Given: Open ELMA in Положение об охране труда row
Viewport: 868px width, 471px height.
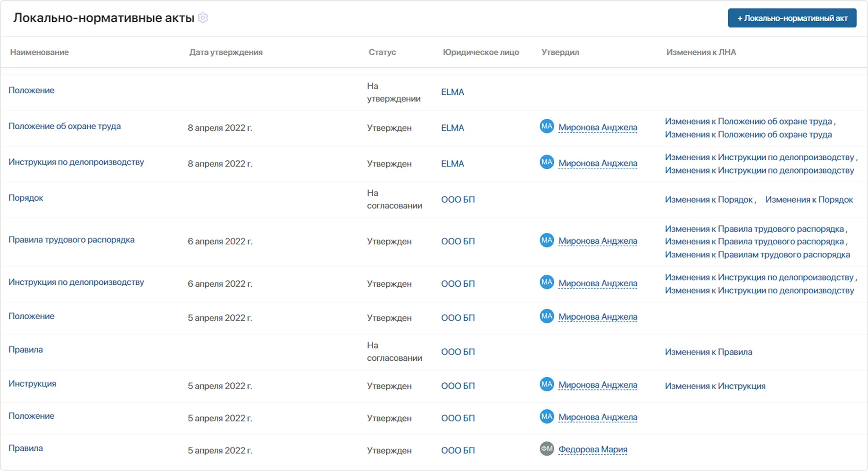Looking at the screenshot, I should 452,128.
